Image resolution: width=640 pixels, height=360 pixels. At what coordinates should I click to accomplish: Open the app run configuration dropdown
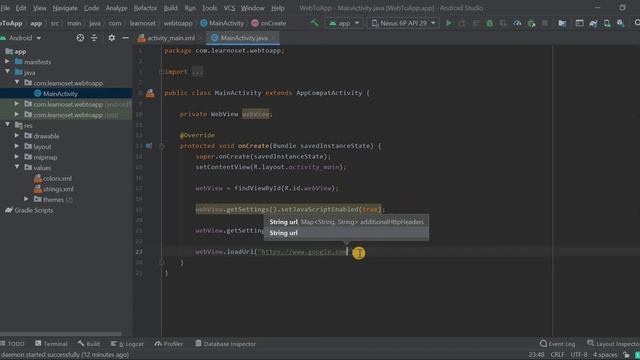tap(344, 23)
